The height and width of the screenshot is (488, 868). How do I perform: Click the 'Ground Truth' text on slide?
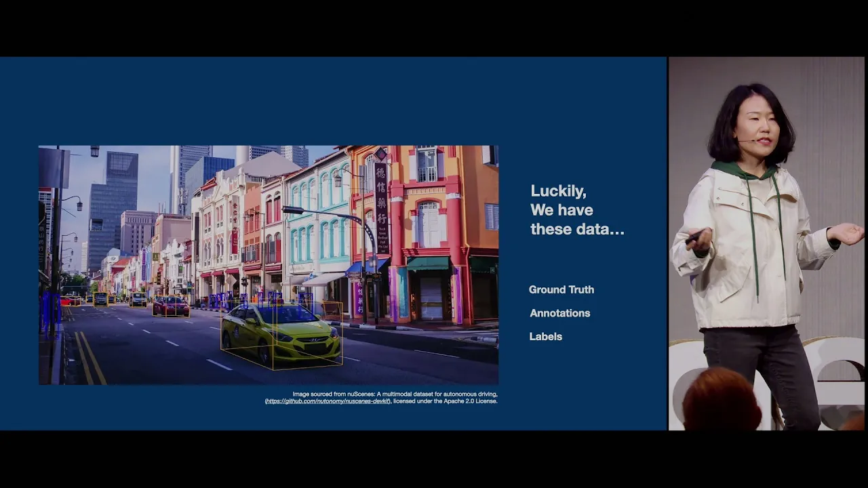(561, 289)
